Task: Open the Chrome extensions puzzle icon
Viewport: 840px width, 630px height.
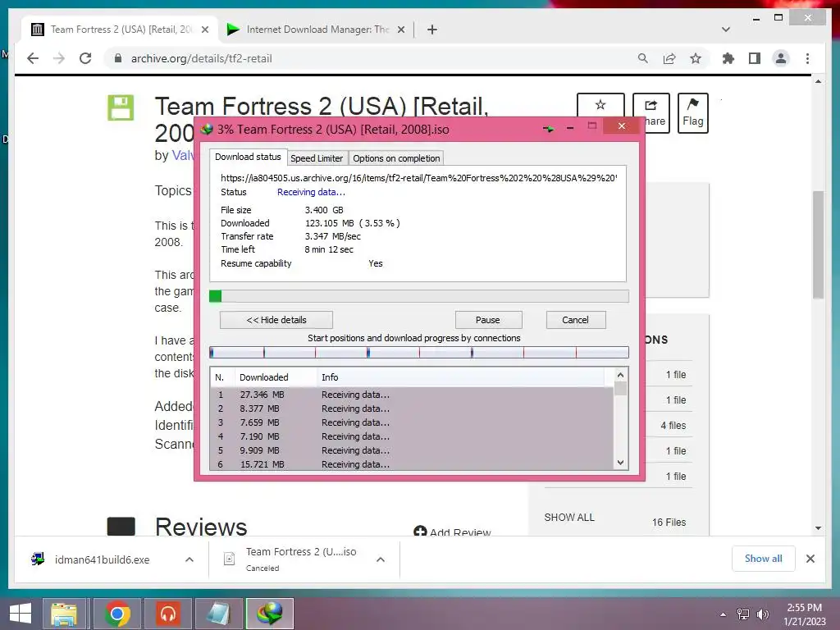Action: [728, 58]
